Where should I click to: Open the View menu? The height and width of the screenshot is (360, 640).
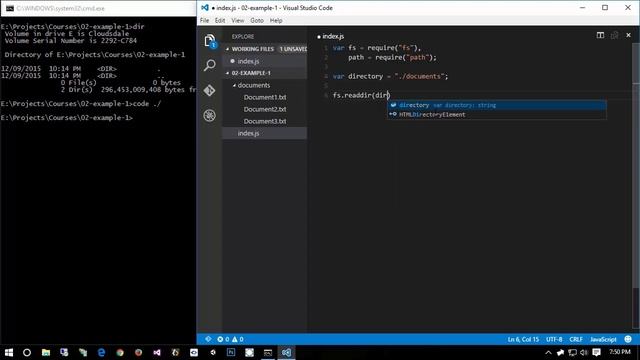238,20
